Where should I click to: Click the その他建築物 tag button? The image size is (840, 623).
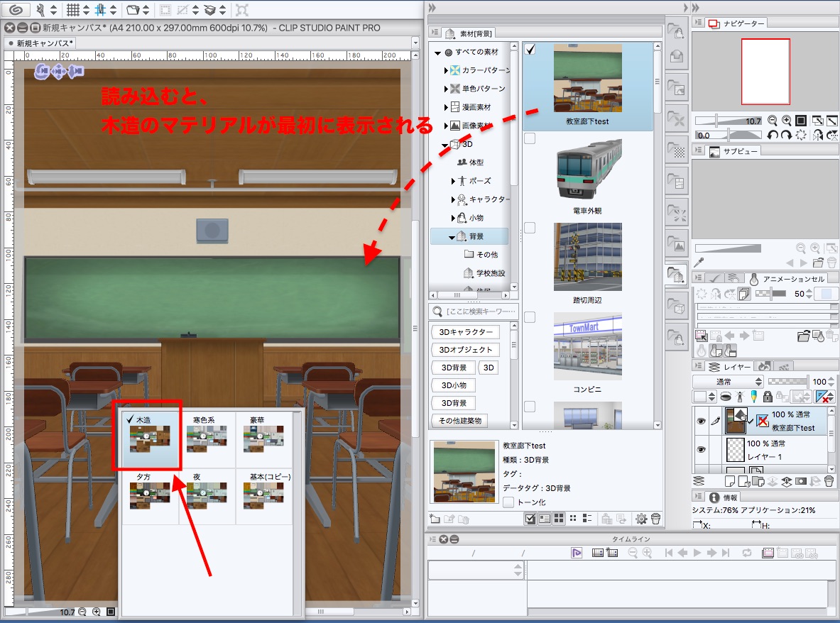(459, 421)
